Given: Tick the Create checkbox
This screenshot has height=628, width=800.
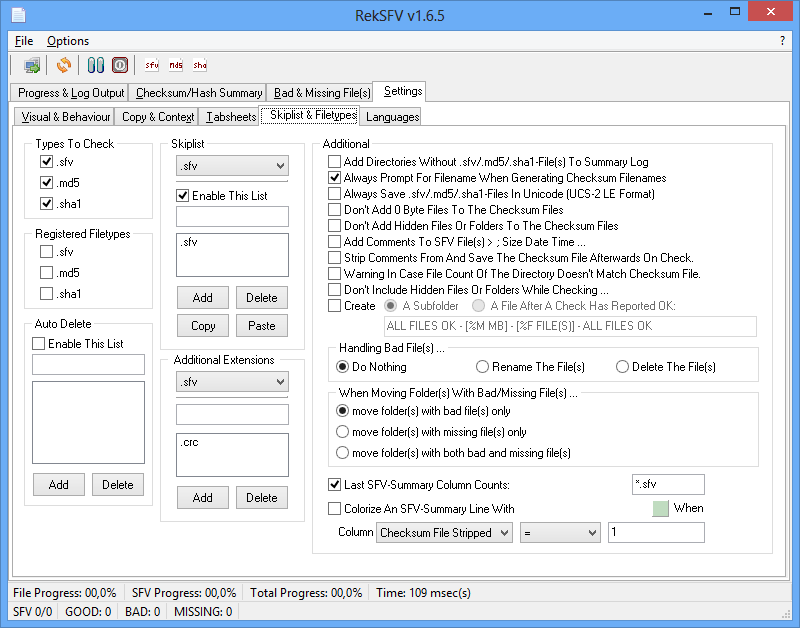Looking at the screenshot, I should pyautogui.click(x=334, y=306).
